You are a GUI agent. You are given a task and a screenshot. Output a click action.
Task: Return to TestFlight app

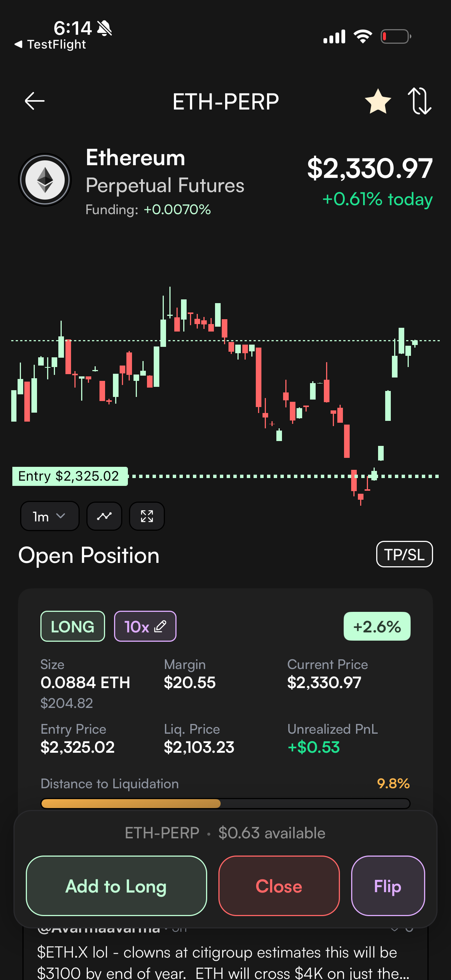pyautogui.click(x=50, y=44)
